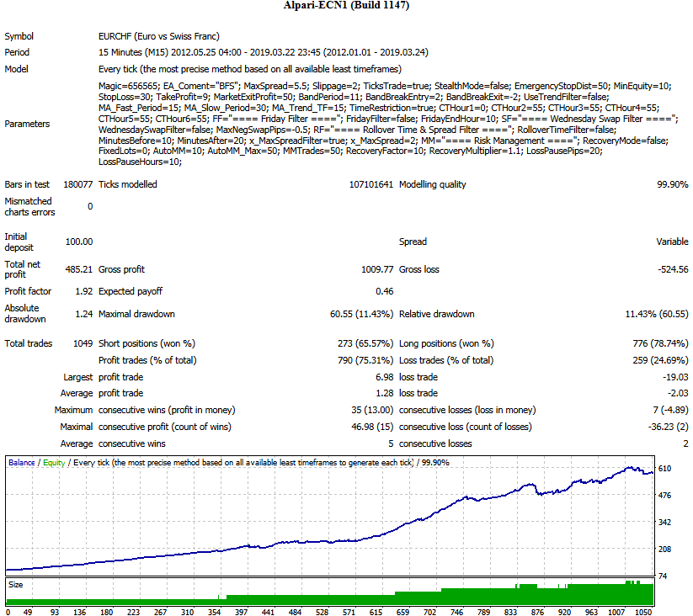Click the 208 y-axis label
Viewport: 693px width, 616px height.
[664, 550]
